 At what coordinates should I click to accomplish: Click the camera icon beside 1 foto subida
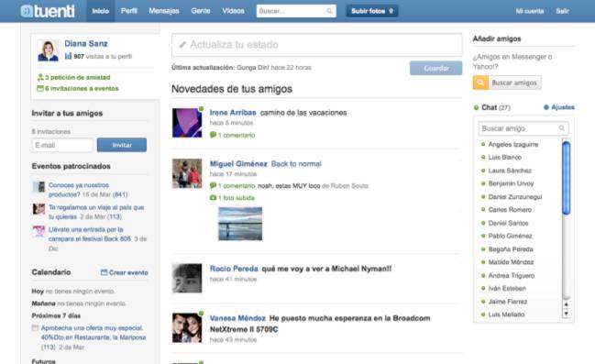coord(213,198)
